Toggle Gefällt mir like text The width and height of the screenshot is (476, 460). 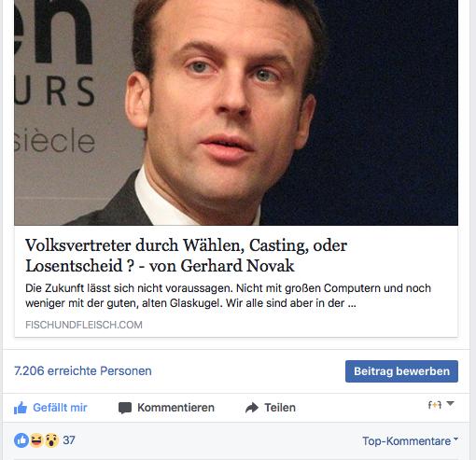tap(60, 408)
